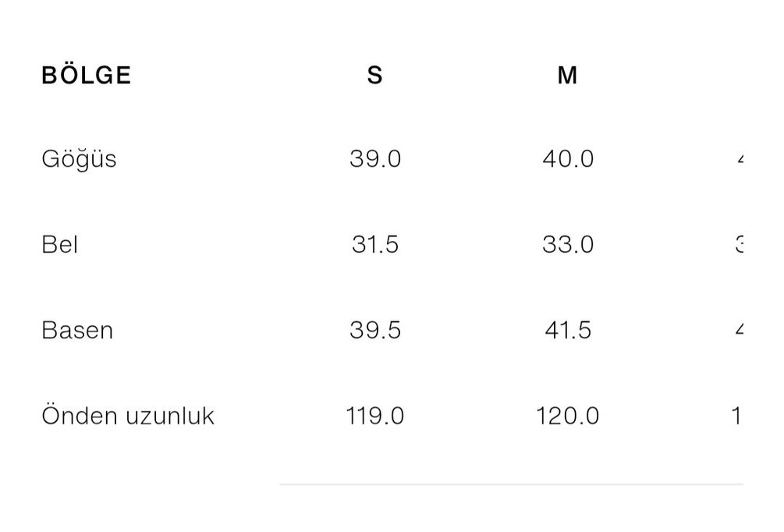Click the cut-off Önden uzunluk value at right
This screenshot has width=784, height=532.
[736, 416]
